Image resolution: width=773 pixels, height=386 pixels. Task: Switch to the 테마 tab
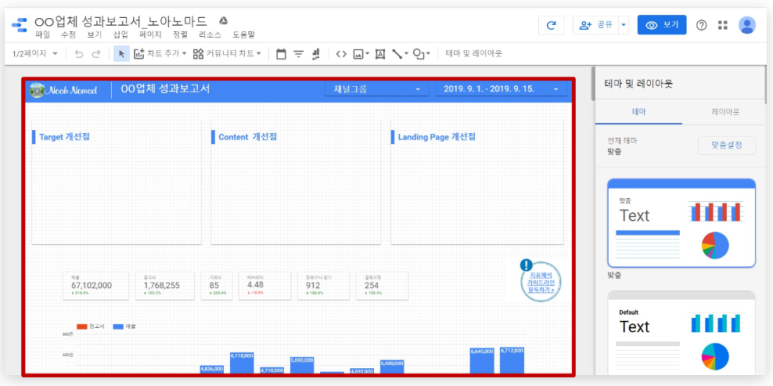tap(638, 112)
